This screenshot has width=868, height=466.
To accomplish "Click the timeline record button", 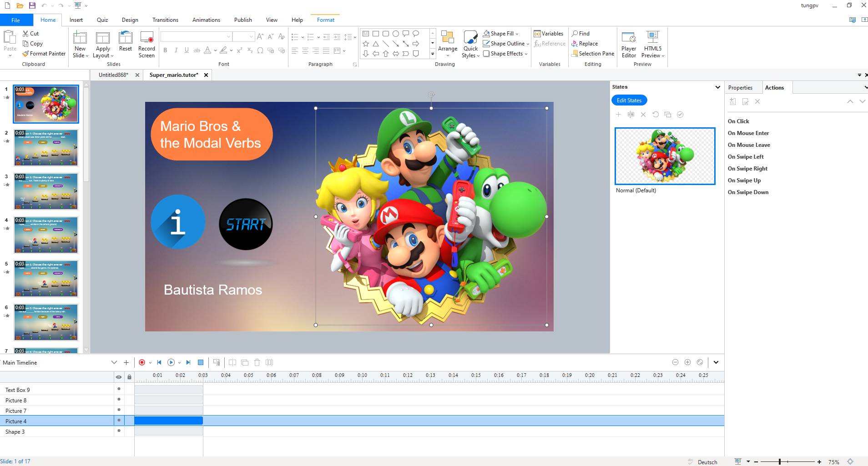I will pyautogui.click(x=142, y=362).
